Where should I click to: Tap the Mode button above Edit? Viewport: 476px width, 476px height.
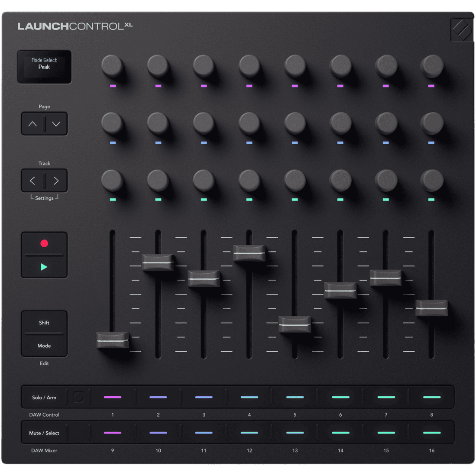click(x=44, y=346)
